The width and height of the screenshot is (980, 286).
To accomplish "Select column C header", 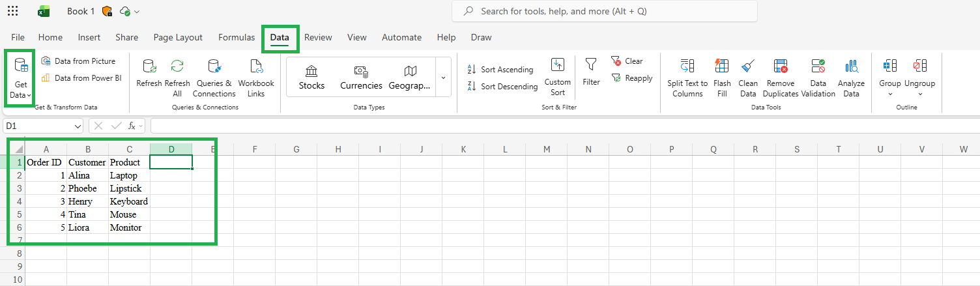I will coord(129,149).
